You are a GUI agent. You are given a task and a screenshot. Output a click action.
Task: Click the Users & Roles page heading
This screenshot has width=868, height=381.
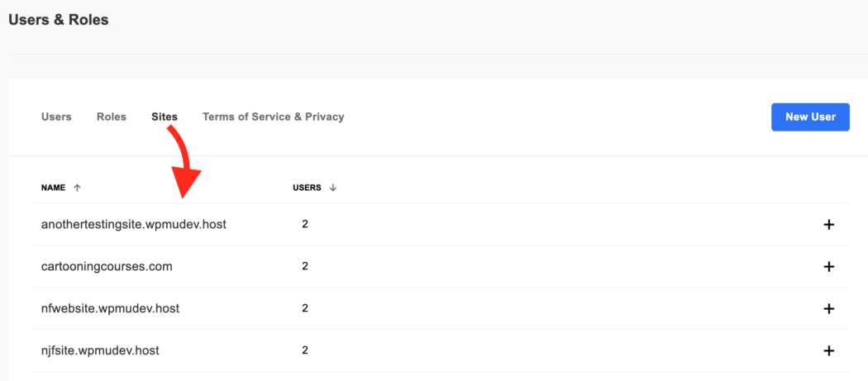coord(58,19)
